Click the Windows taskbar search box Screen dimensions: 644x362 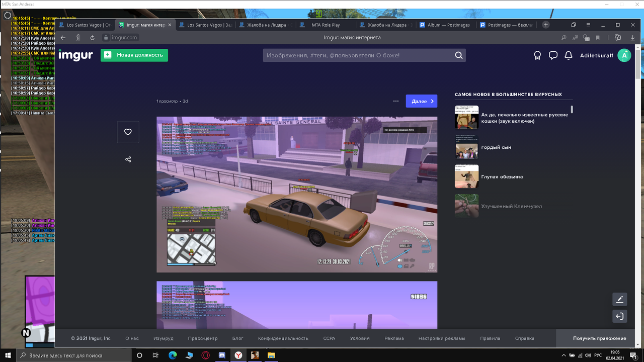[x=74, y=355]
